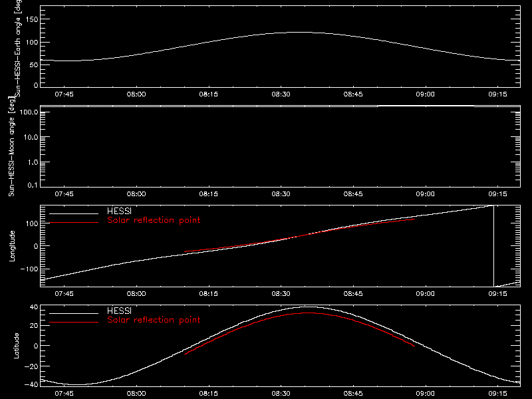The image size is (532, 399).
Task: Click the 'HESSI' legend label in Latitude plot
Action: pos(119,311)
